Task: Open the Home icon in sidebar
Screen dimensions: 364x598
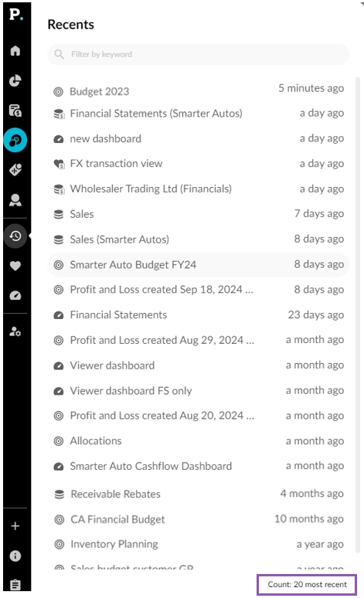Action: point(15,50)
